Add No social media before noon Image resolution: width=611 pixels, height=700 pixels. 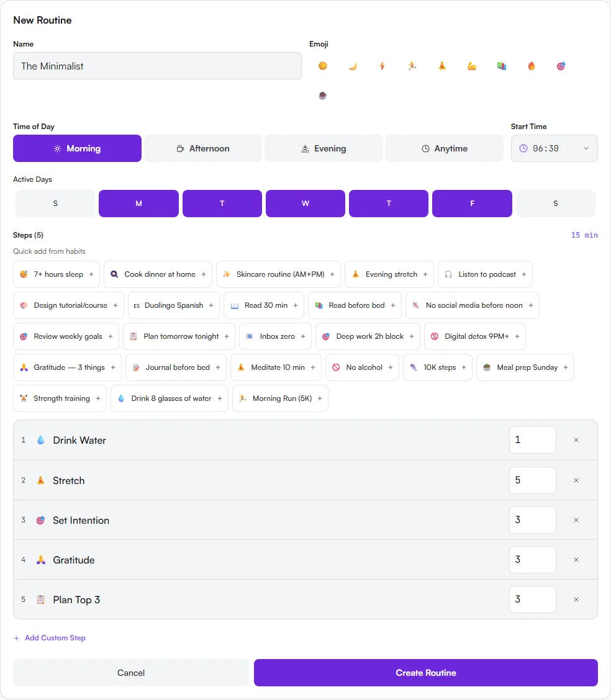[x=473, y=305]
